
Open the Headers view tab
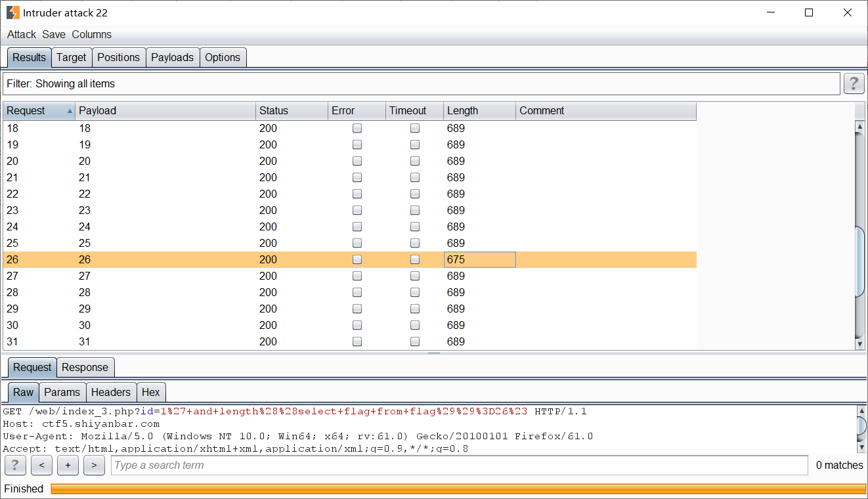pyautogui.click(x=111, y=392)
